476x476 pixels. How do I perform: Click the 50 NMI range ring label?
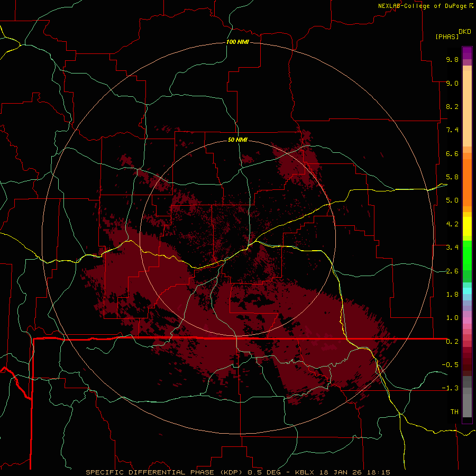[x=237, y=140]
